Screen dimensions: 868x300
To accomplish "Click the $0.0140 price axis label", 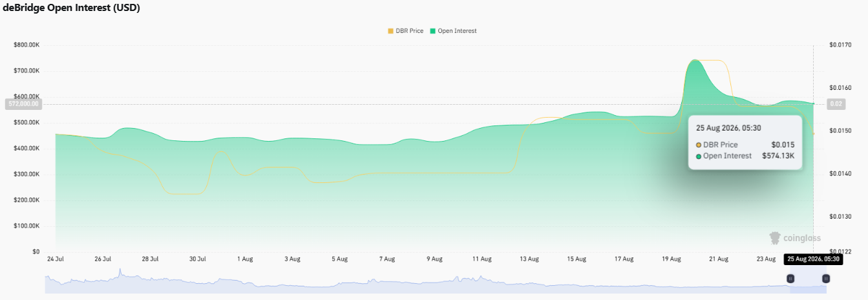I will [x=840, y=174].
